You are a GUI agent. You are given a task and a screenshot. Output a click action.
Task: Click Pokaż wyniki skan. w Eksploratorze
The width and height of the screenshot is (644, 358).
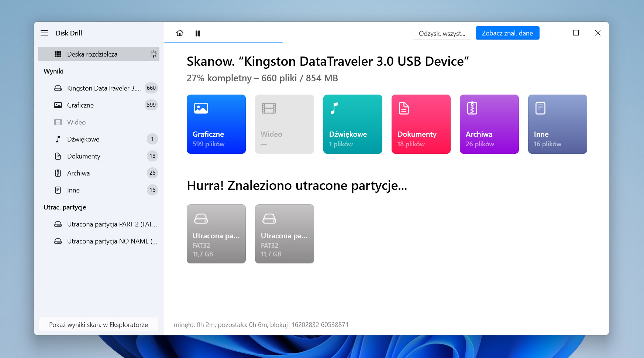point(99,324)
